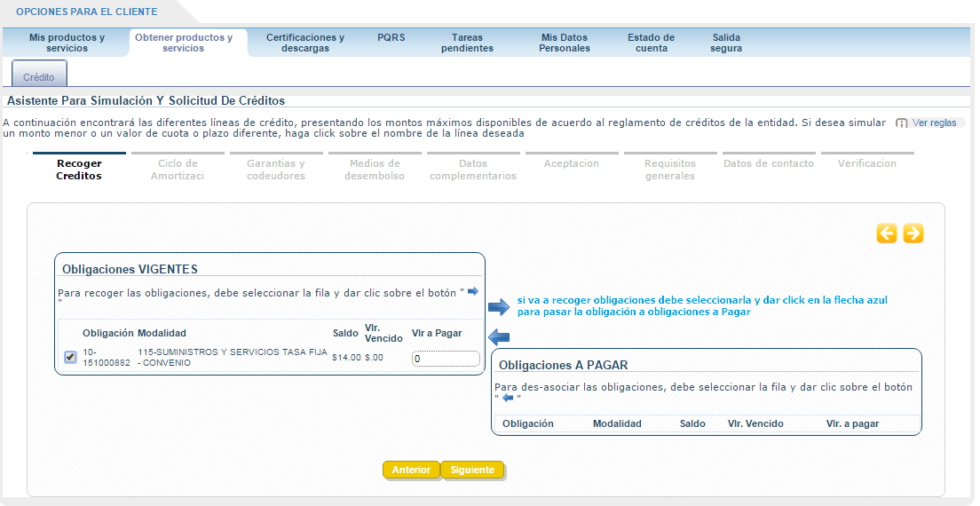The height and width of the screenshot is (506, 980).
Task: Go to the PQRS tab
Action: (x=391, y=38)
